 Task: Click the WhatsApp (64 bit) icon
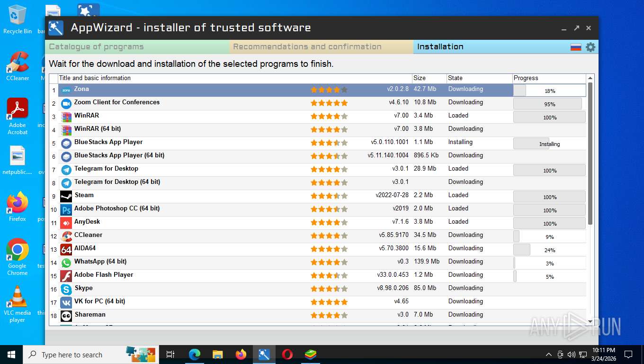(66, 263)
